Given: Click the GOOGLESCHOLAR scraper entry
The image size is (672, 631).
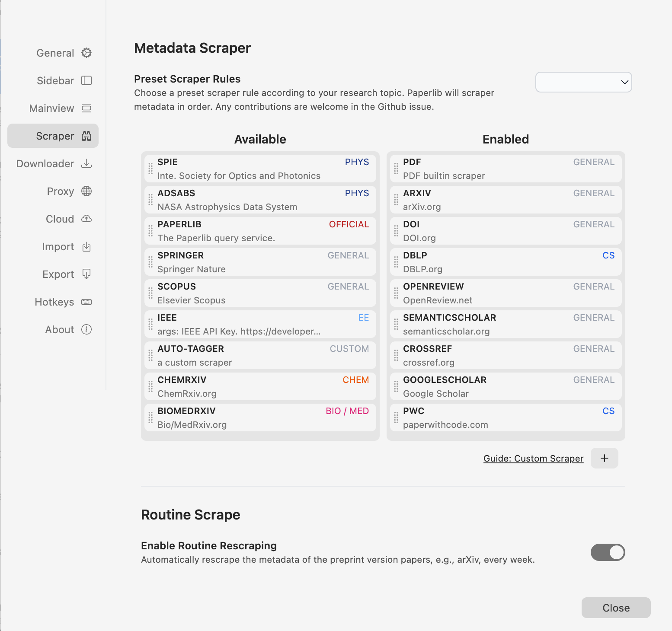Looking at the screenshot, I should tap(506, 386).
